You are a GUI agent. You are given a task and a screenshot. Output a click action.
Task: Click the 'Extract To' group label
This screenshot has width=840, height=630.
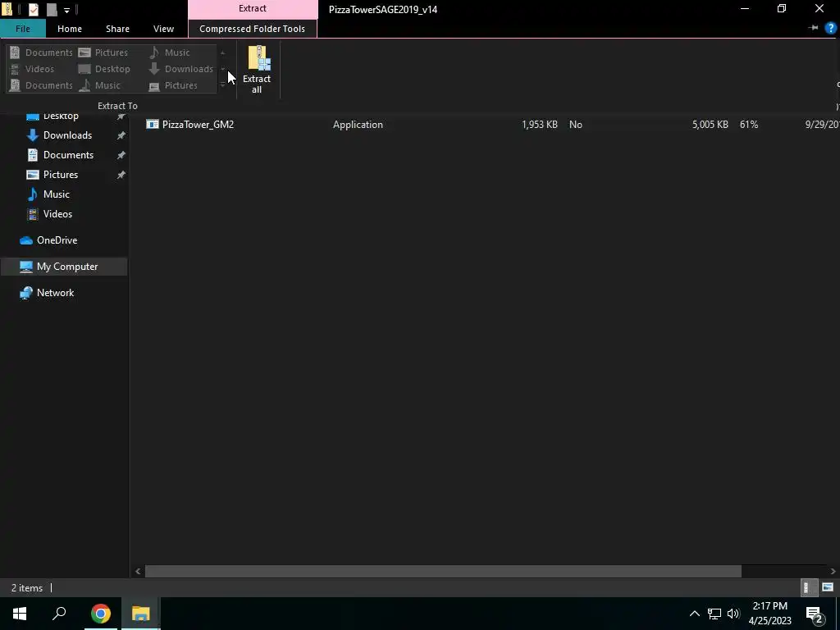117,106
